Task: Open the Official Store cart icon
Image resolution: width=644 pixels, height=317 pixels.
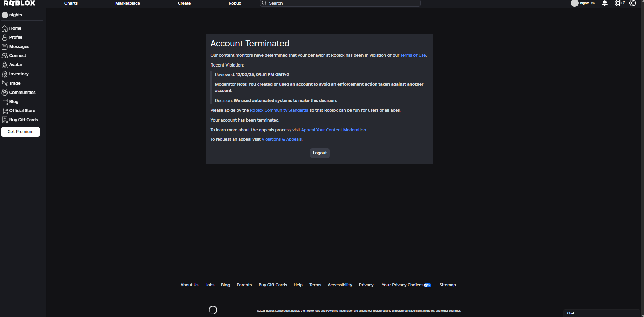Action: pos(5,111)
